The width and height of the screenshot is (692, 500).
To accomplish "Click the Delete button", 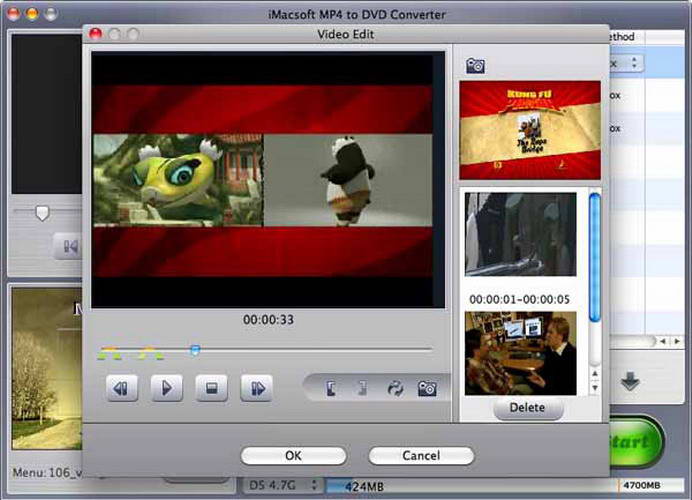I will 527,407.
